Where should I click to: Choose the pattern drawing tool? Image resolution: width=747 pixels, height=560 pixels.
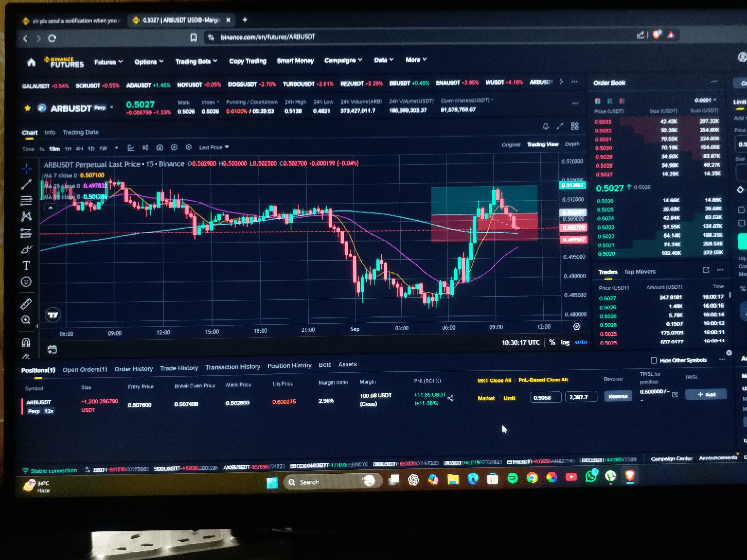coord(26,216)
